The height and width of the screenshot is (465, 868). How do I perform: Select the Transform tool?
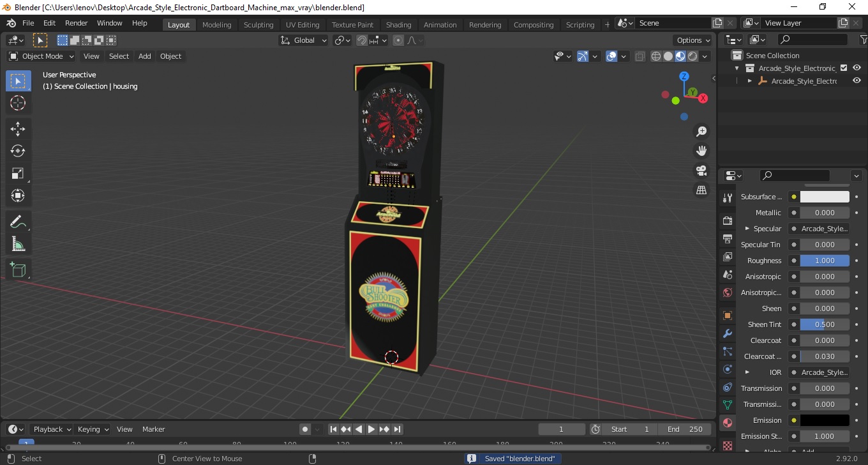[18, 195]
